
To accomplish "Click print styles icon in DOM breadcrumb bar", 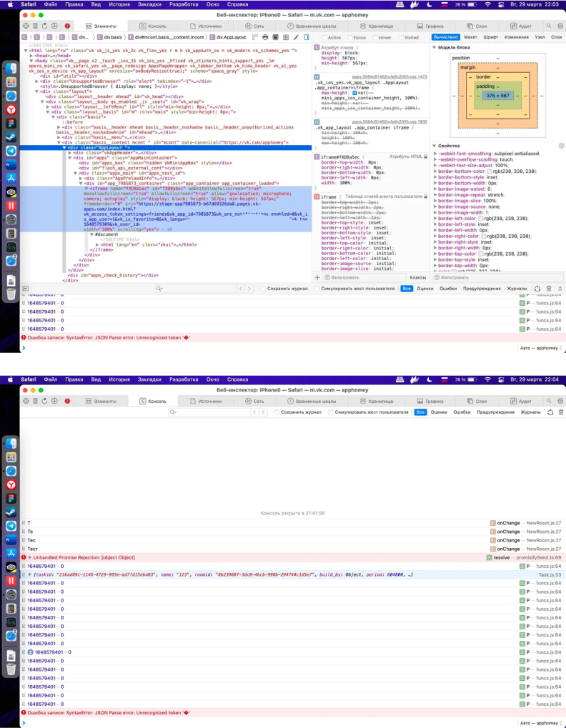I will point(265,37).
